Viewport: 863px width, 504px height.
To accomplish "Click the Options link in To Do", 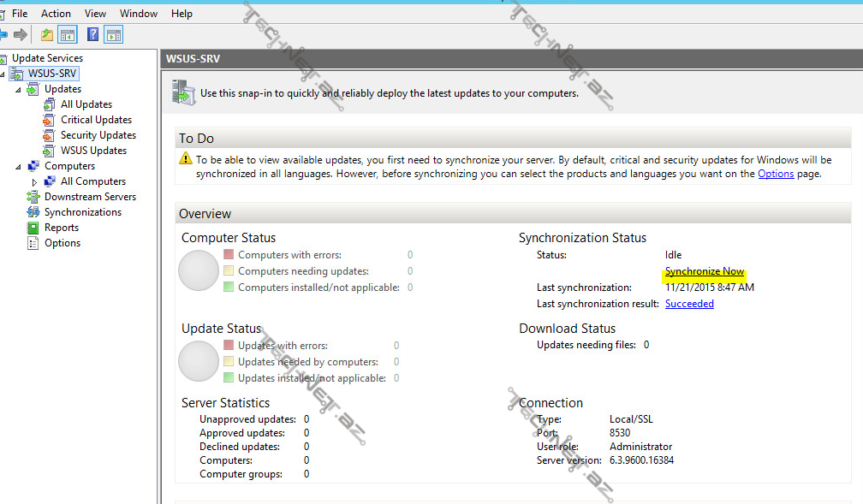I will 776,174.
